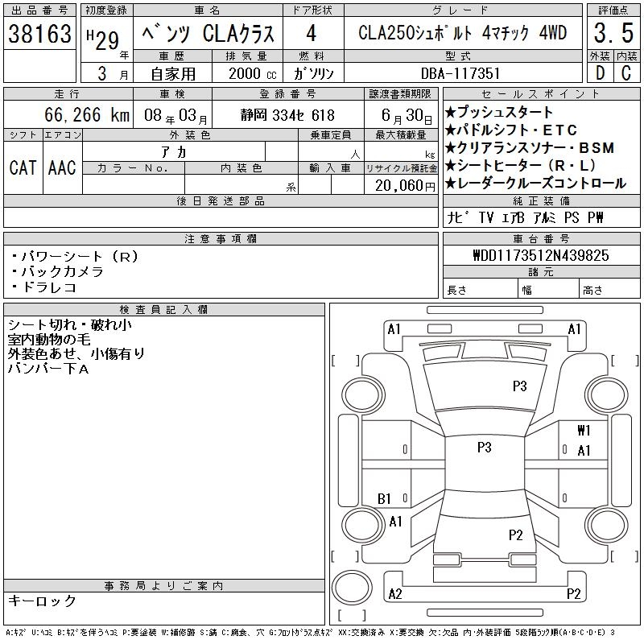Click the interior grade C cell
The image size is (644, 644).
coord(626,73)
